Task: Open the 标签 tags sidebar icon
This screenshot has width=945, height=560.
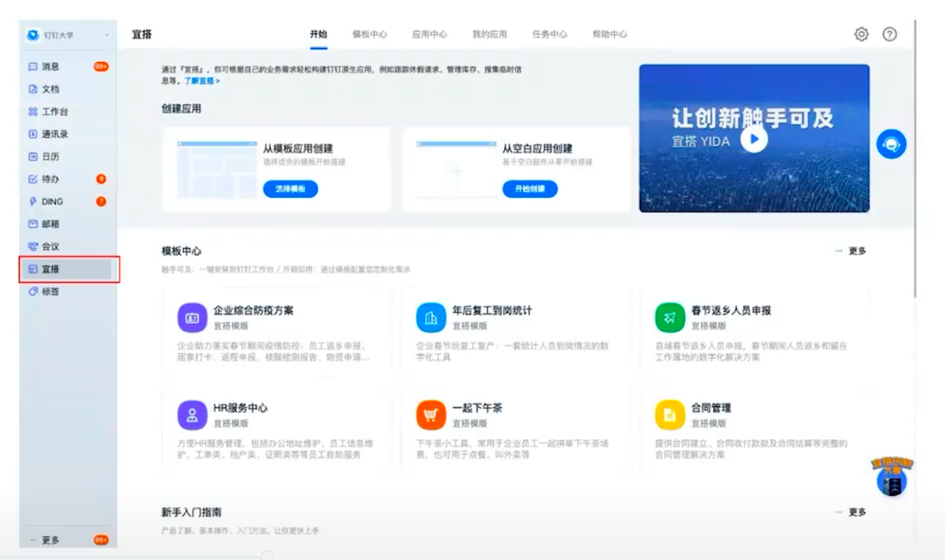Action: click(x=32, y=292)
